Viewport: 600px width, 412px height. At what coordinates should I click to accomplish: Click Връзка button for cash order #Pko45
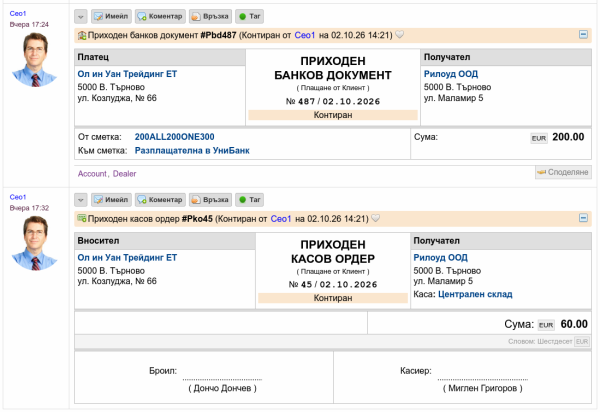point(210,200)
